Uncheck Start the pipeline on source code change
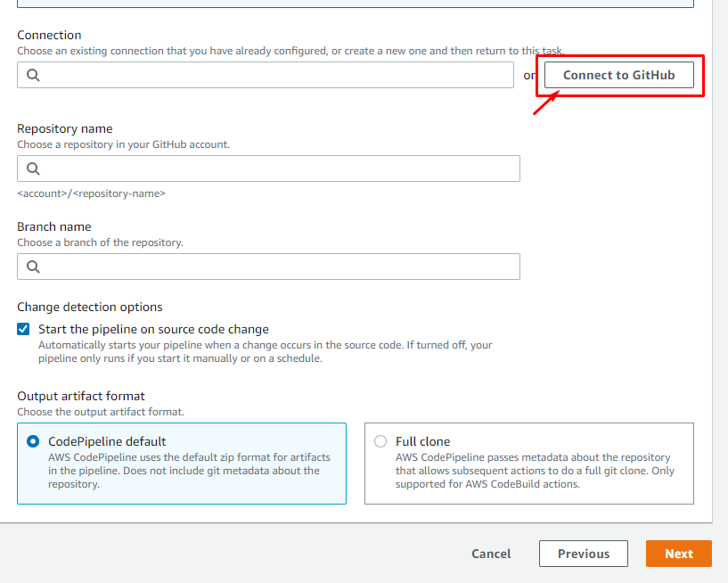Viewport: 728px width, 583px height. click(23, 329)
